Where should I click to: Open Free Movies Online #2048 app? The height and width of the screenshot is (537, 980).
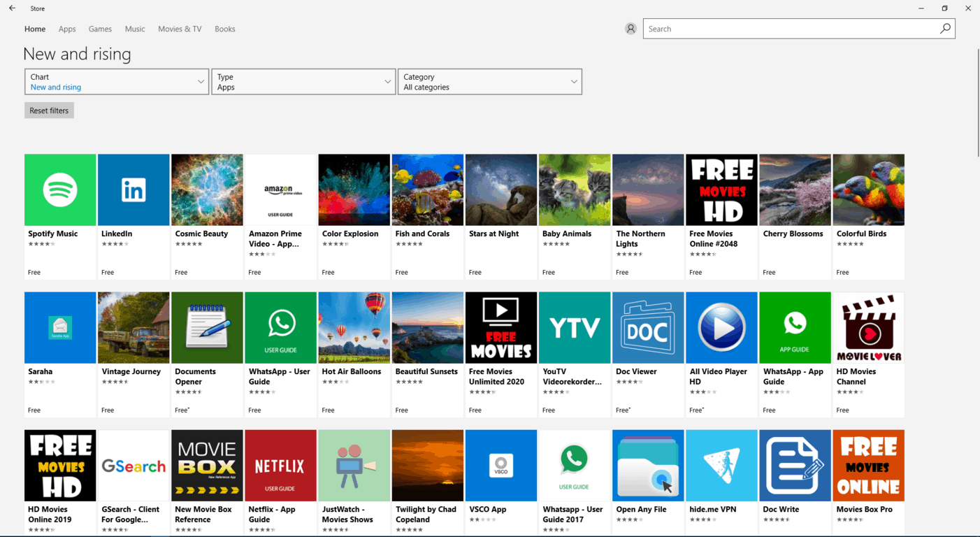pos(721,217)
